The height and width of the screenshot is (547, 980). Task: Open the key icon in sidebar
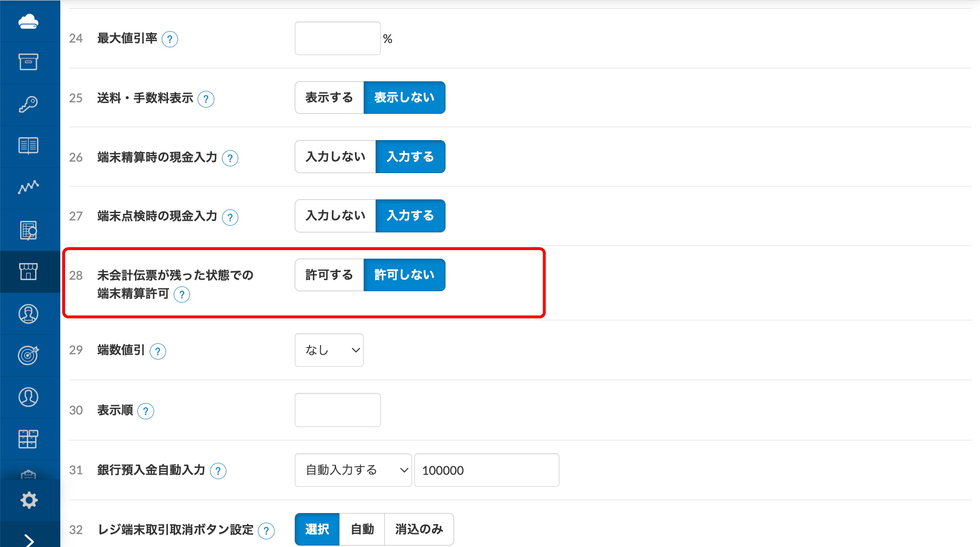(28, 104)
